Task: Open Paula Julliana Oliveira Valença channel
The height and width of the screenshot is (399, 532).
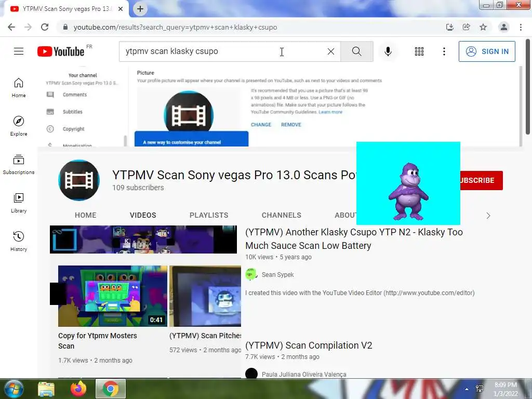Action: [x=304, y=374]
